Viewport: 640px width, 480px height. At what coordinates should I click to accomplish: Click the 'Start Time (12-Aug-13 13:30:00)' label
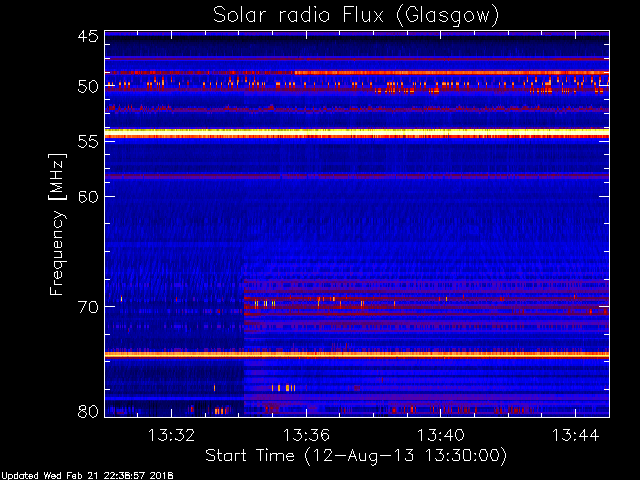click(356, 456)
